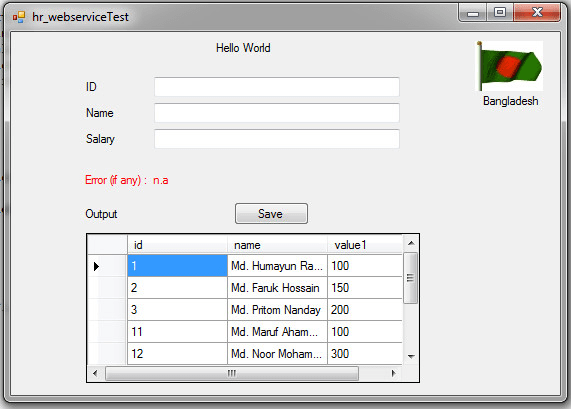
Task: Focus the Salary text field
Action: tap(277, 139)
